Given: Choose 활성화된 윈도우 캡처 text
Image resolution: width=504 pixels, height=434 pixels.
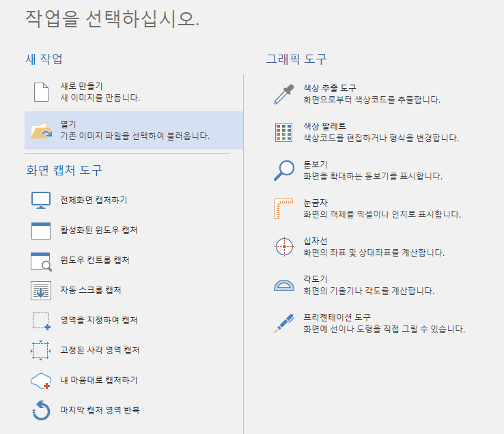Looking at the screenshot, I should [x=99, y=230].
